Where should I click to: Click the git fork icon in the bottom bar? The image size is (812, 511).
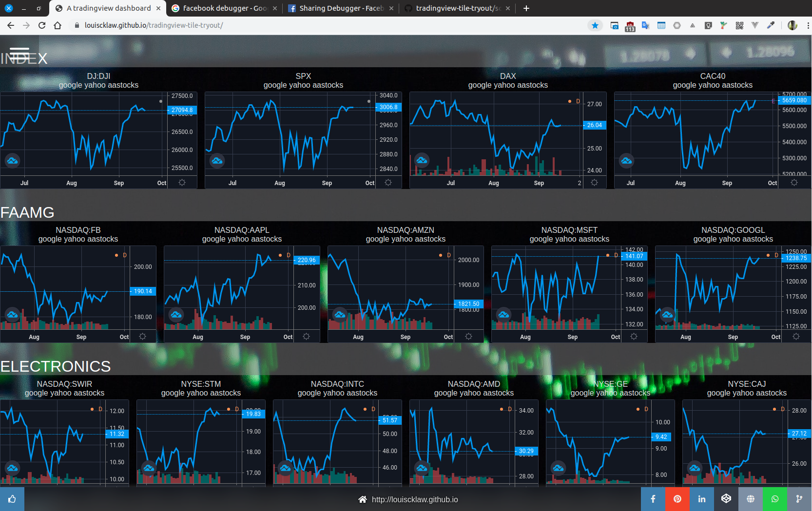click(x=799, y=499)
